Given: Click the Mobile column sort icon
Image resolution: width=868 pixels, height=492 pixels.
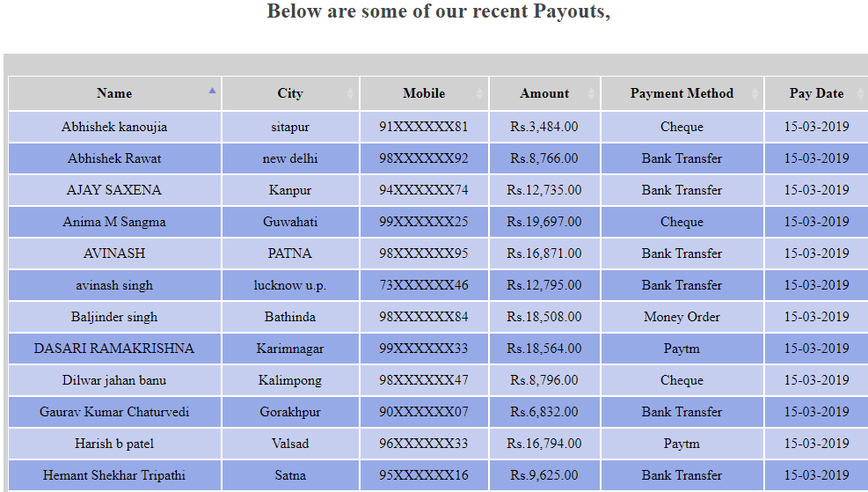Looking at the screenshot, I should [x=479, y=93].
